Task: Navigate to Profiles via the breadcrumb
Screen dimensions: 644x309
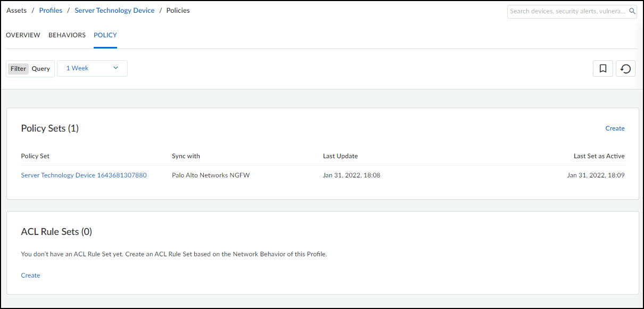Action: coord(51,11)
